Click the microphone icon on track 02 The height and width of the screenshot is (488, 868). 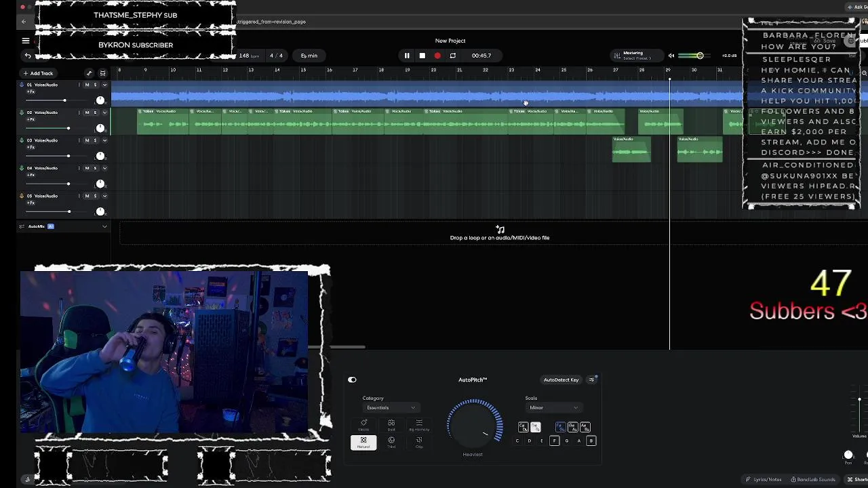tap(22, 113)
